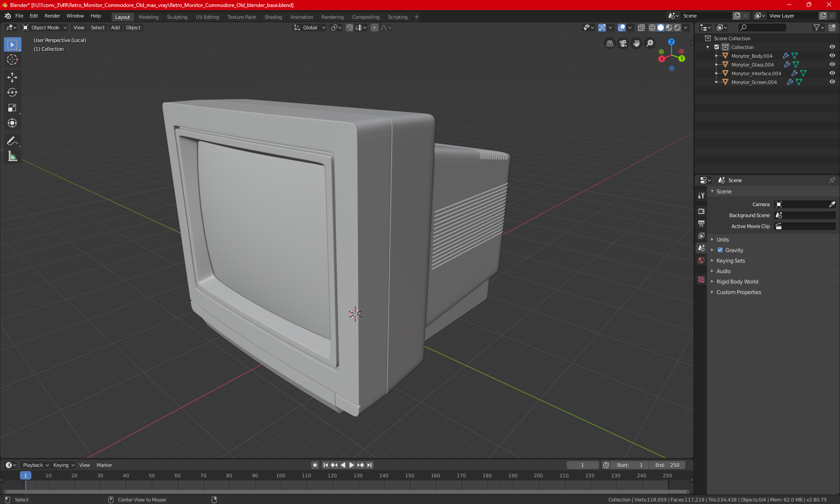The image size is (840, 504).
Task: Open the Render properties tab
Action: click(701, 211)
